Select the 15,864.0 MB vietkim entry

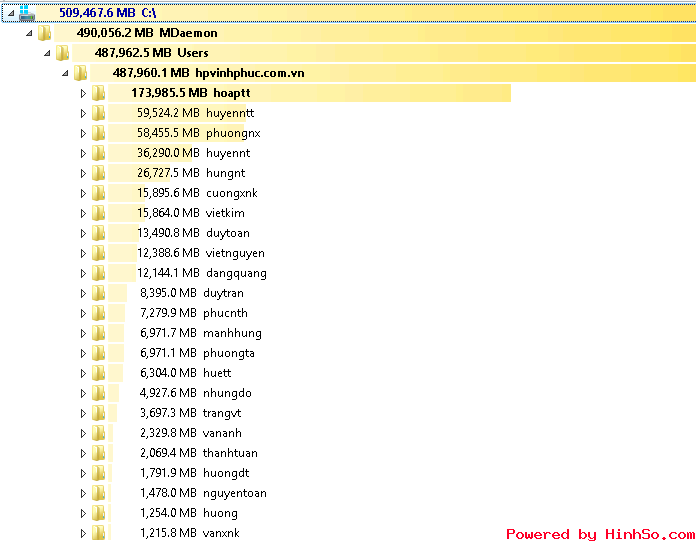click(190, 213)
